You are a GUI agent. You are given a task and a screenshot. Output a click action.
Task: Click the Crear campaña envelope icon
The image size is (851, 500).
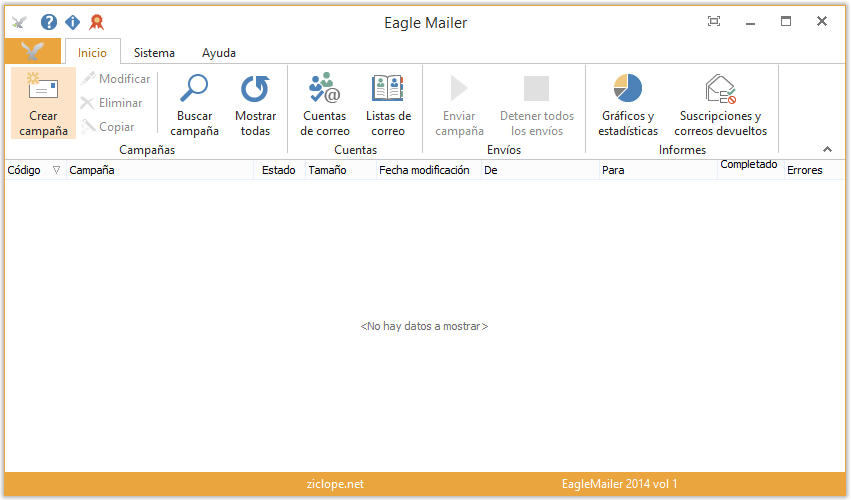[43, 87]
